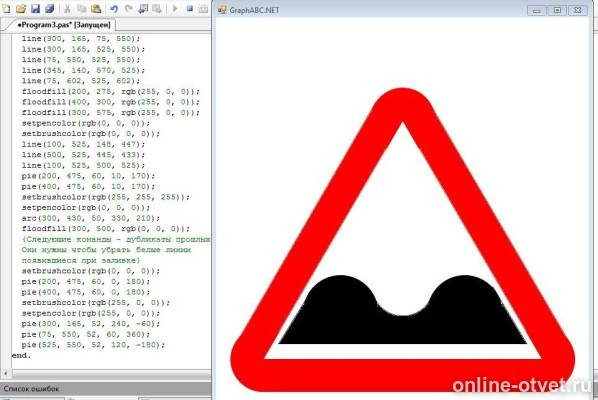Click the horizontal scrollbar left arrow
Image resolution: width=598 pixels, height=400 pixels.
[5, 373]
